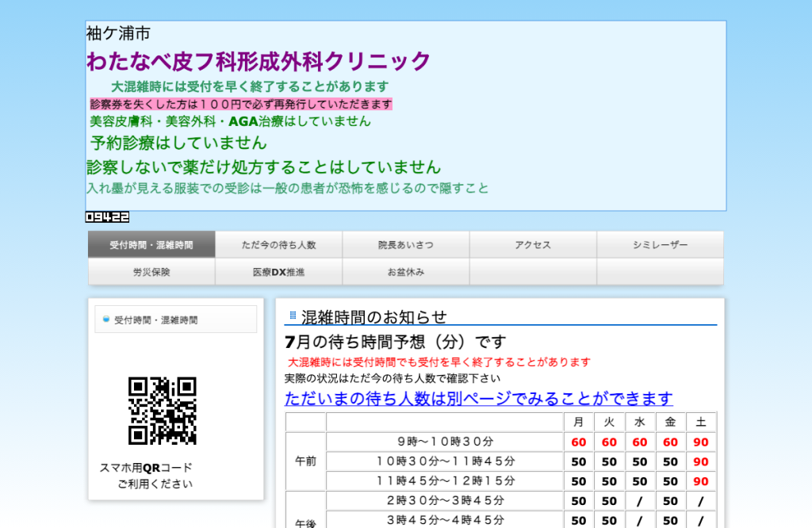Screen dimensions: 812x528
Task: Click the 7月の待ち時間予想 heading
Action: click(x=395, y=342)
